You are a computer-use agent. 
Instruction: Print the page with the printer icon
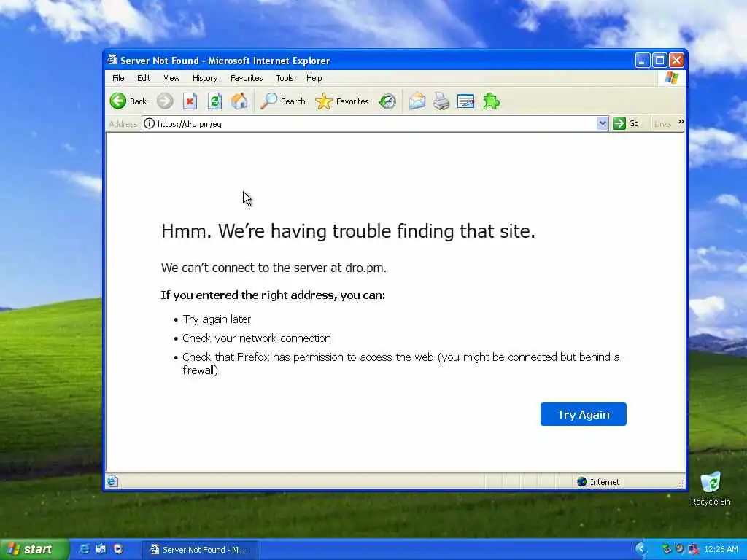441,101
